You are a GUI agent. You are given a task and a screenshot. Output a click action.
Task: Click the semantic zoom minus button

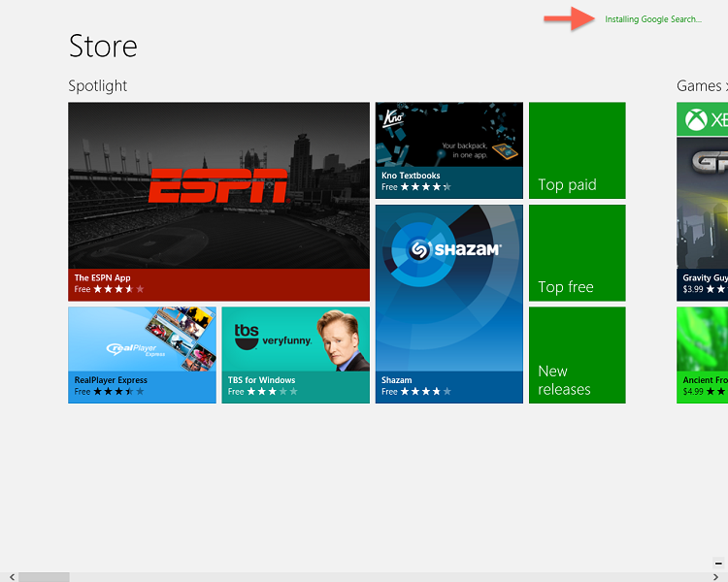coord(718,563)
